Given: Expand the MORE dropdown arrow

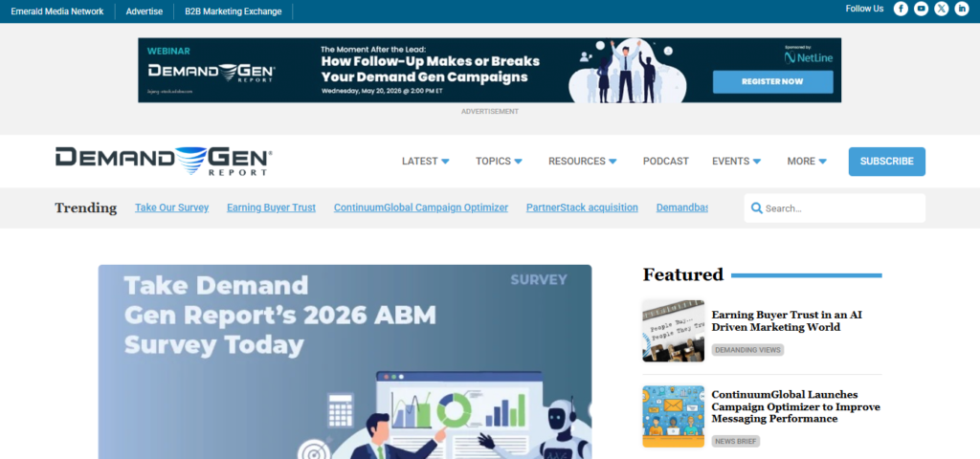Looking at the screenshot, I should [x=822, y=161].
